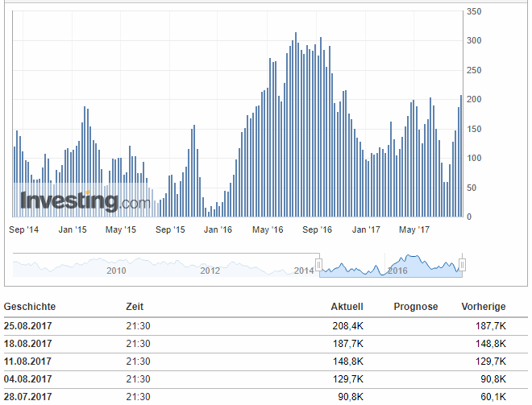
Task: Click the 208,4K actual value
Action: [349, 326]
